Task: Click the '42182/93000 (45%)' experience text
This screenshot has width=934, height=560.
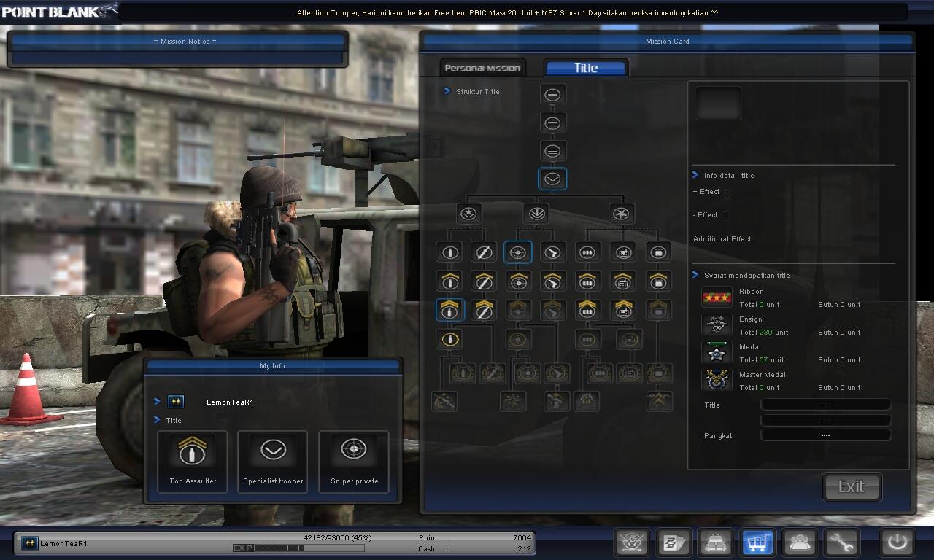Action: click(x=337, y=538)
